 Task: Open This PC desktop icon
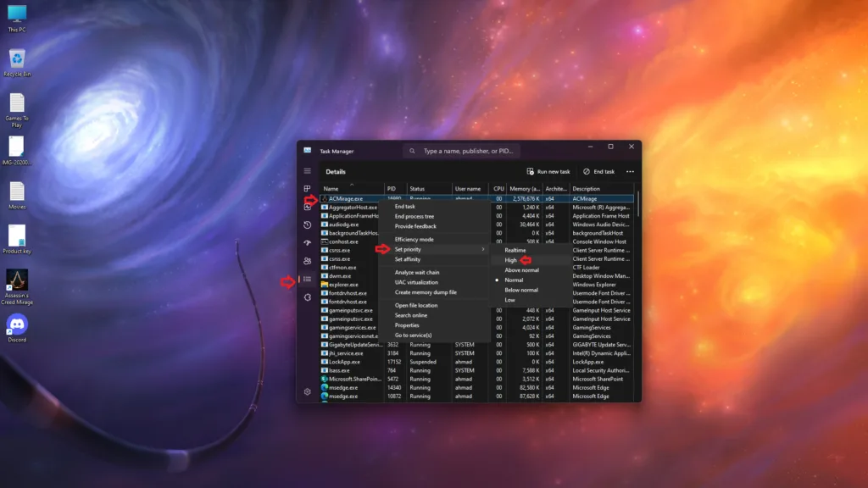(x=17, y=19)
